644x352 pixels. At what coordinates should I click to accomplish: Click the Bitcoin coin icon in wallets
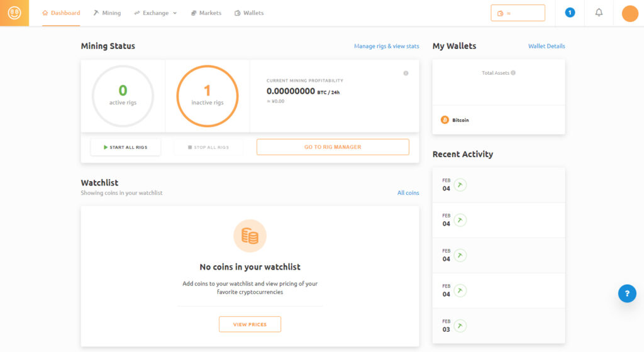(x=445, y=120)
